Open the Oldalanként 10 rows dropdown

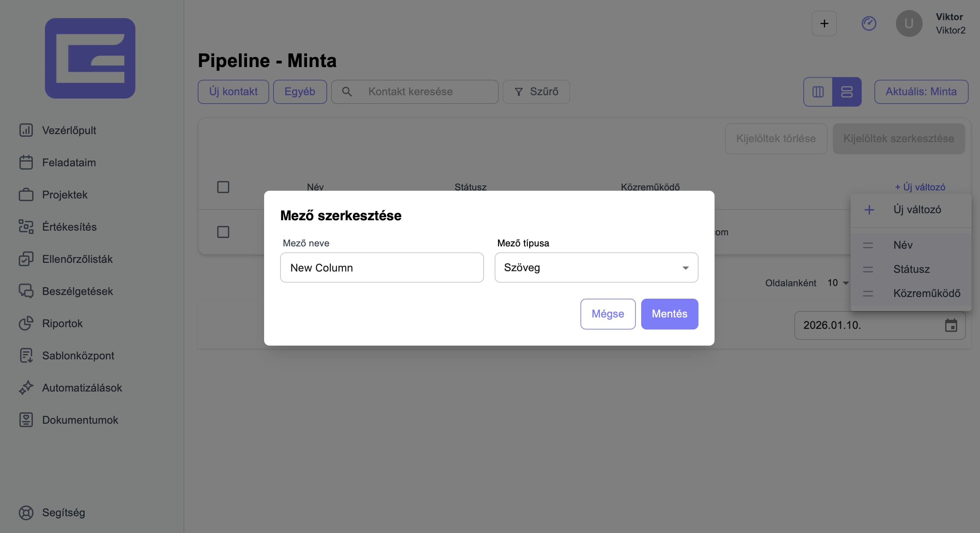pos(838,283)
